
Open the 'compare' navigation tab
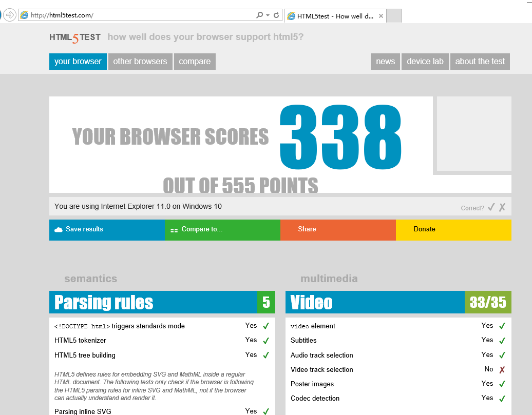pyautogui.click(x=195, y=62)
